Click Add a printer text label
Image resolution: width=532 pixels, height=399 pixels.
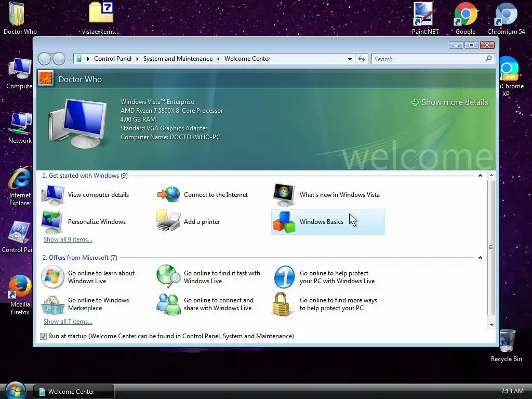[202, 222]
